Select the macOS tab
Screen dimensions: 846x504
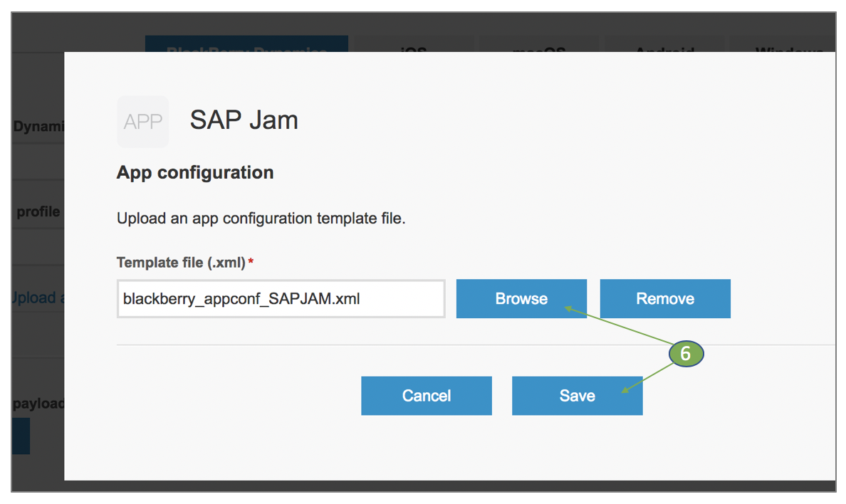point(539,45)
